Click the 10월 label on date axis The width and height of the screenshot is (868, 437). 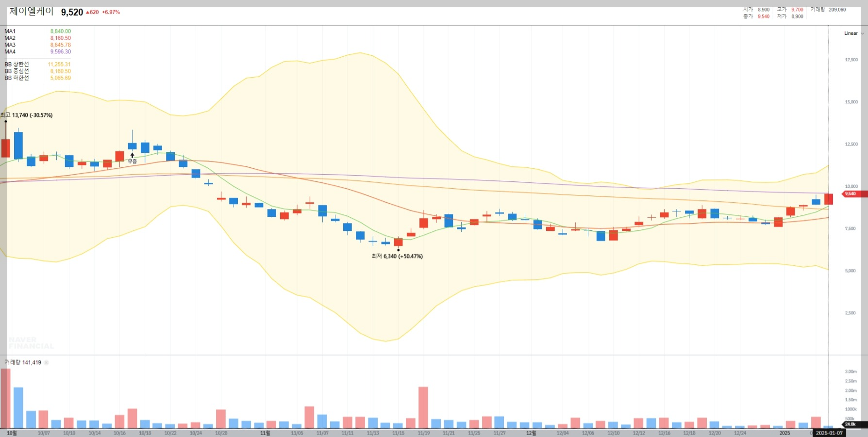point(12,433)
